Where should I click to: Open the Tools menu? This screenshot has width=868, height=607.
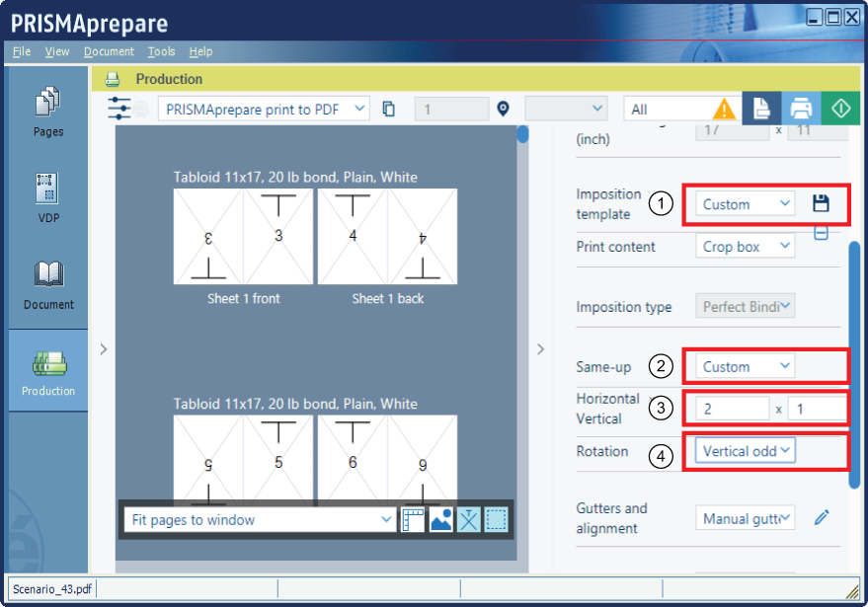point(161,51)
